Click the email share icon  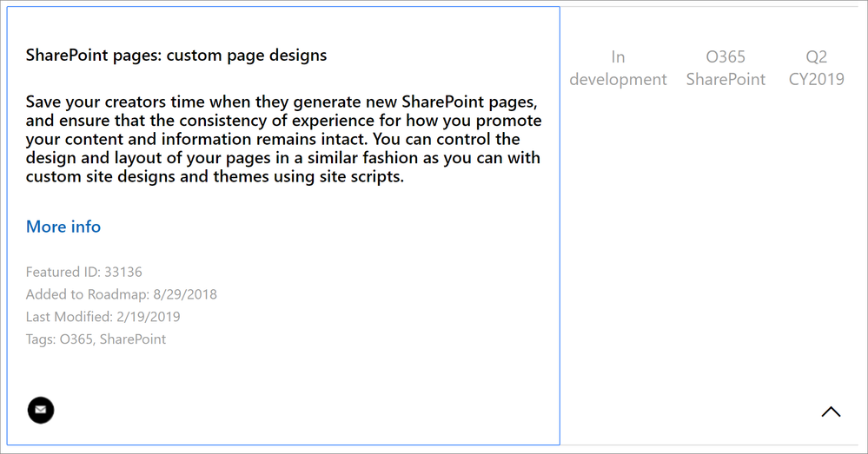click(x=41, y=411)
